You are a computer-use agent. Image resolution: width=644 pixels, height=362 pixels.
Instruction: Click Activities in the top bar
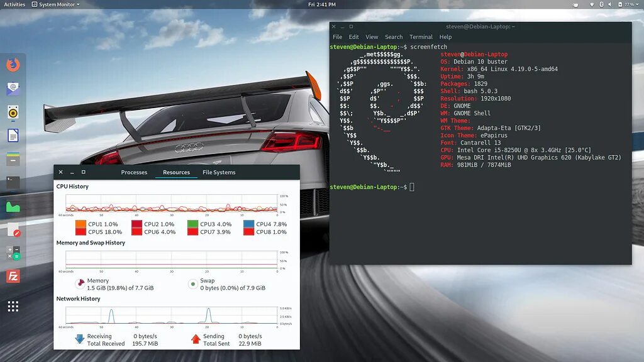(14, 4)
